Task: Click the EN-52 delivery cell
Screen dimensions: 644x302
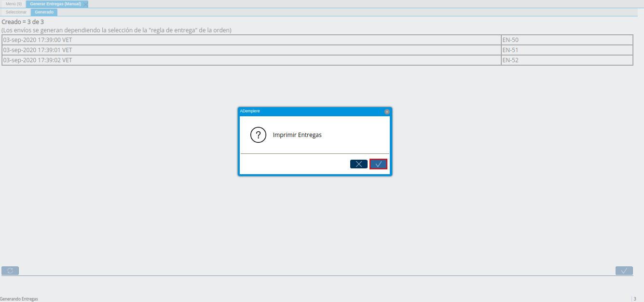Action: [x=567, y=60]
